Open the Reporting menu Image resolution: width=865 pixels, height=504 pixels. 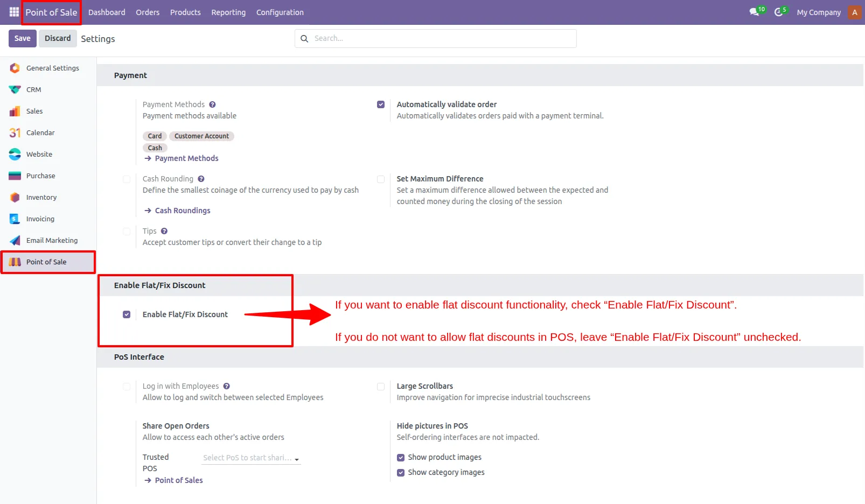click(228, 12)
